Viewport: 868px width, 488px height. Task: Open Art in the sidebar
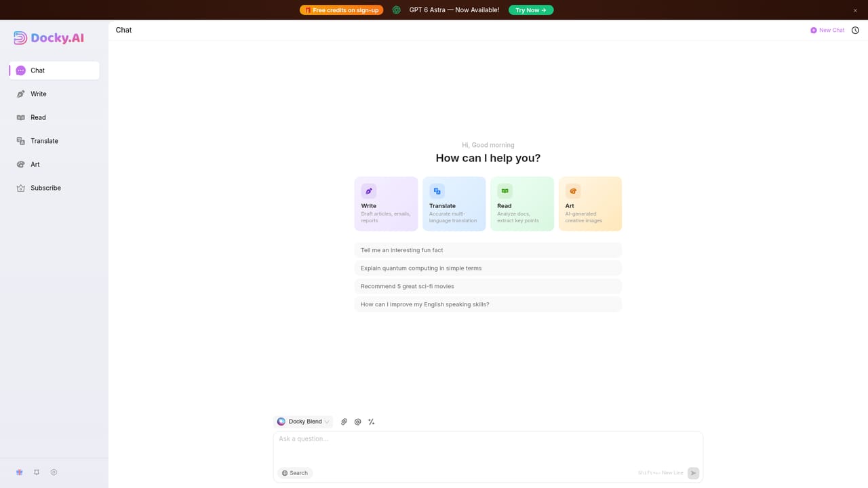54,165
